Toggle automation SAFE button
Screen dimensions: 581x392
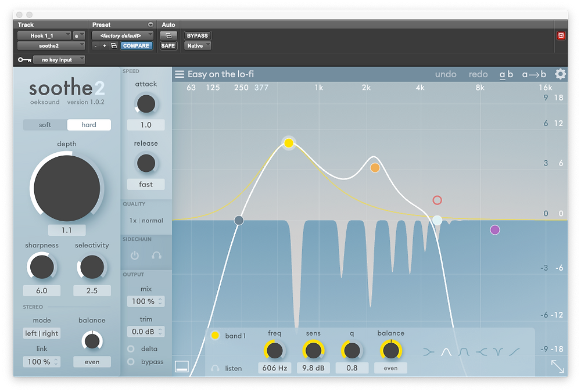point(168,45)
